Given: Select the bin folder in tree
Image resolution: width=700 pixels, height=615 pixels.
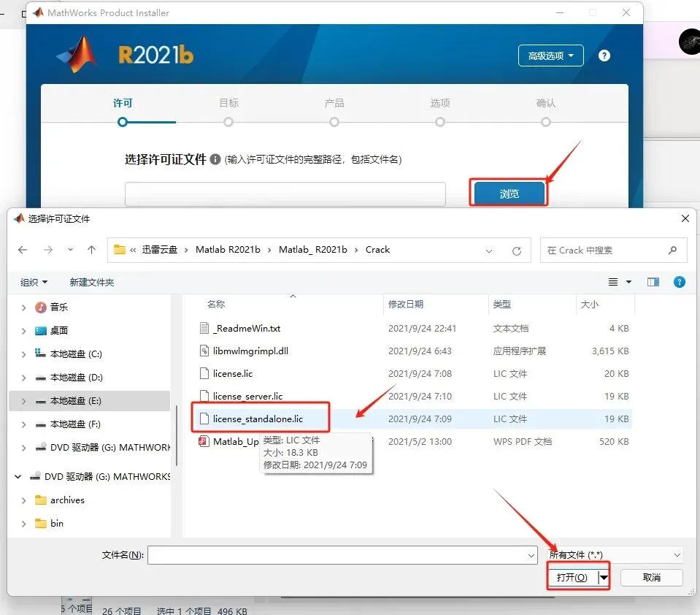Looking at the screenshot, I should [x=57, y=524].
